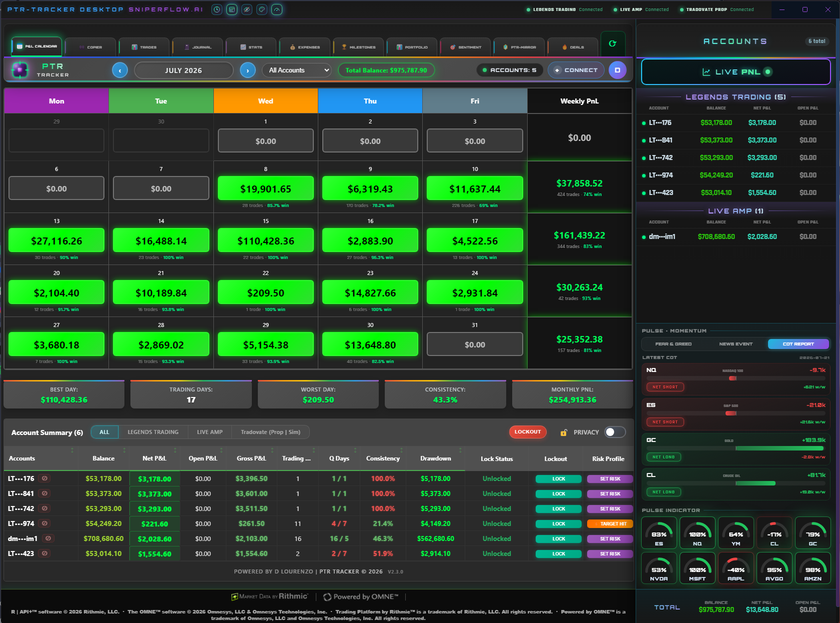This screenshot has width=840, height=623.
Task: Filter account summary by Tradovate (Prop | Sim)
Action: (270, 432)
